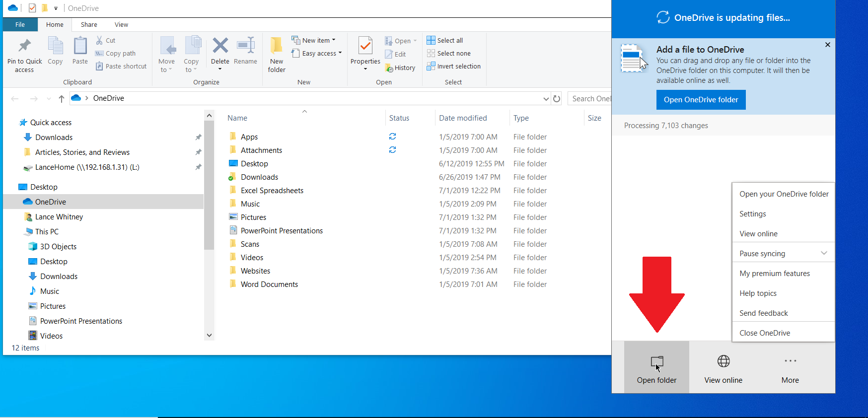868x418 pixels.
Task: Click Paste shortcut in ribbon
Action: (121, 66)
